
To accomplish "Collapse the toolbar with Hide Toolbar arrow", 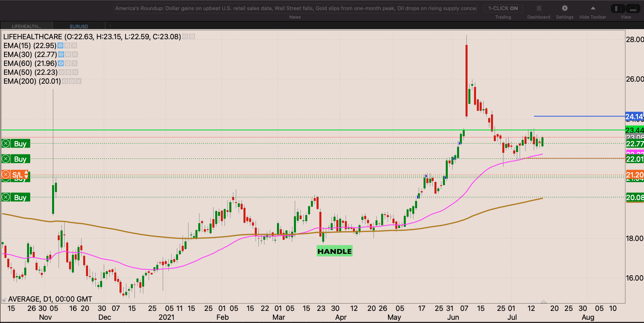I will (x=592, y=8).
